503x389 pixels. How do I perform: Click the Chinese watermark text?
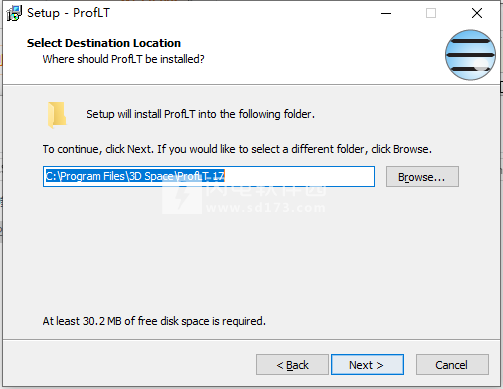pos(266,189)
